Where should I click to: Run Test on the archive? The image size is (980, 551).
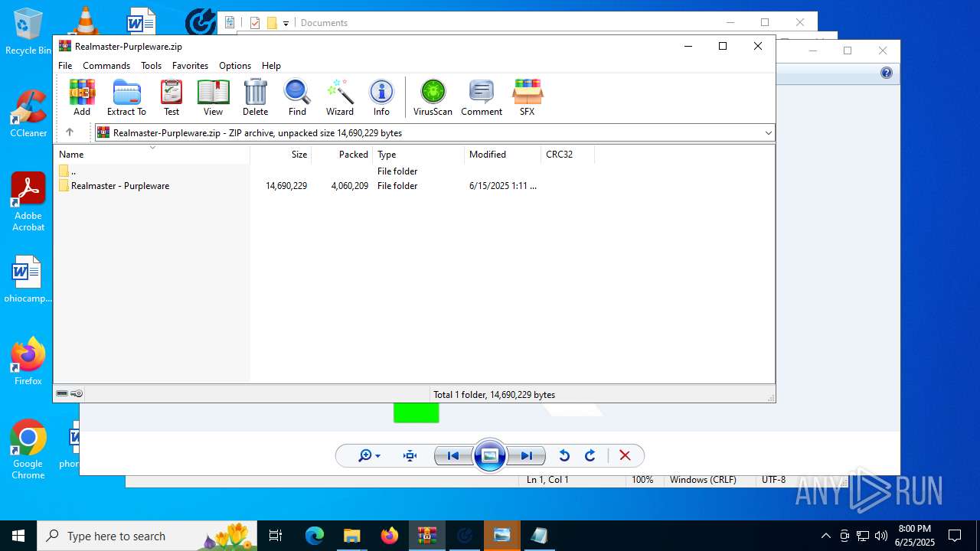click(x=171, y=97)
